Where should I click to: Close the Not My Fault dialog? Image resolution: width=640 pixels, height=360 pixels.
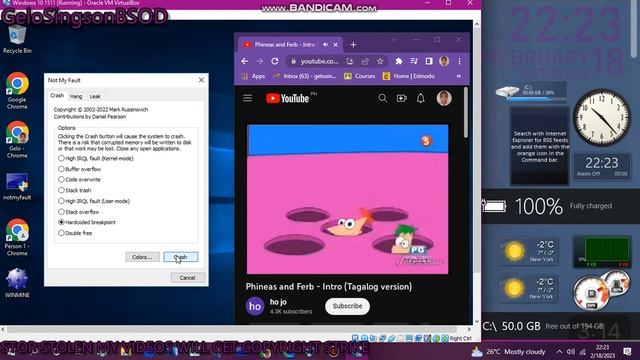tap(201, 80)
